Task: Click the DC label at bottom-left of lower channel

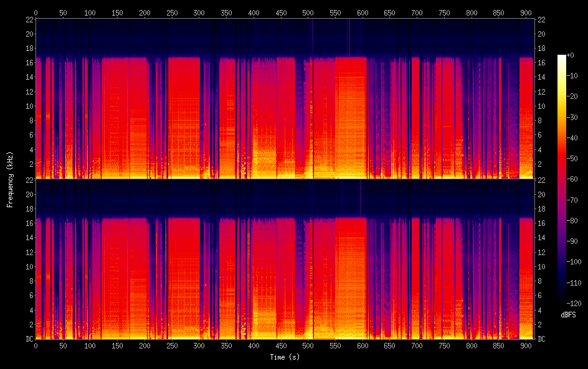Action: [x=27, y=339]
